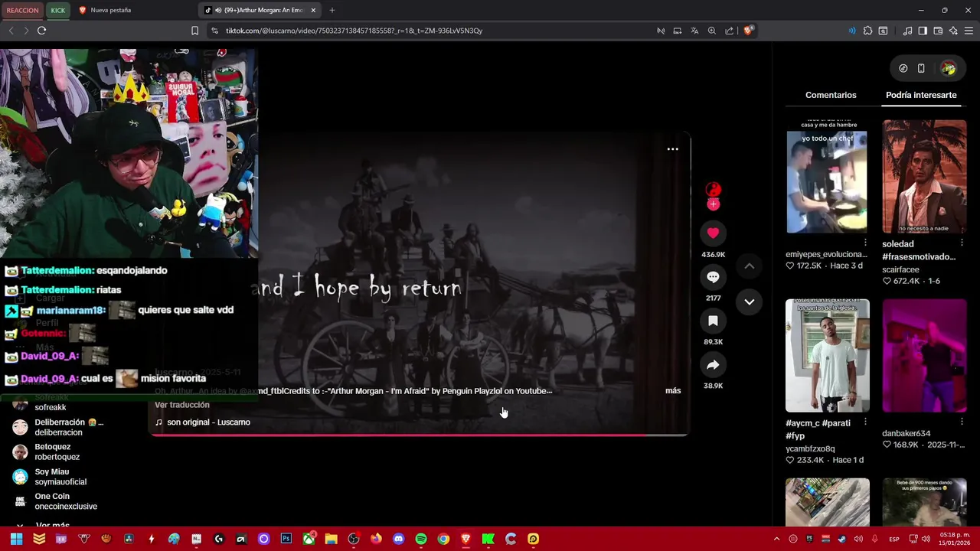This screenshot has height=551, width=980.
Task: Open the Windows Start menu
Action: [16, 539]
